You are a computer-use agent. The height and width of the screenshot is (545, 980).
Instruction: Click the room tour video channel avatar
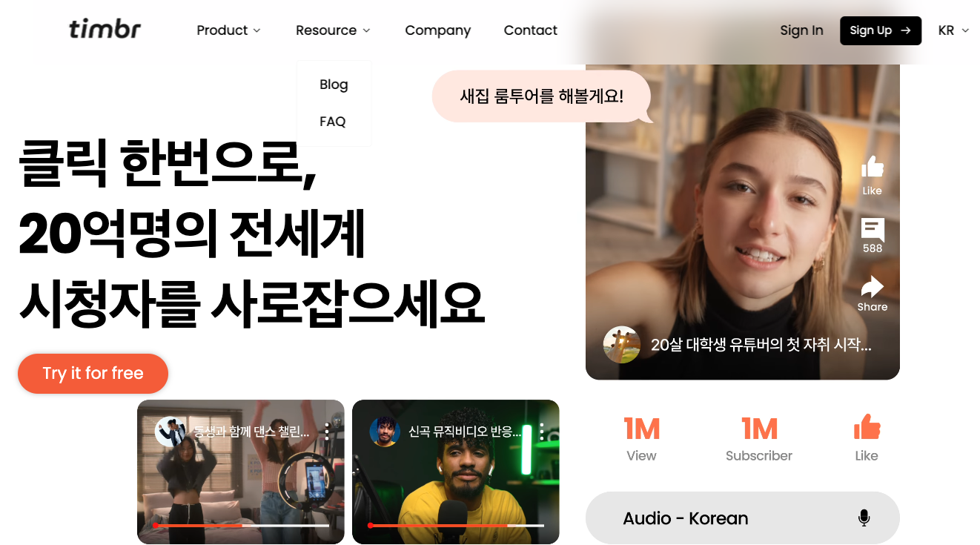[x=621, y=345]
